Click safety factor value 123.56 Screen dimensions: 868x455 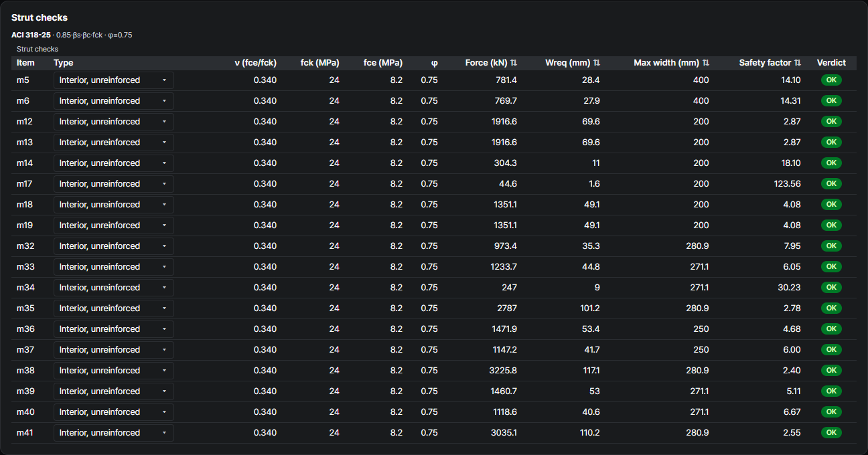788,184
